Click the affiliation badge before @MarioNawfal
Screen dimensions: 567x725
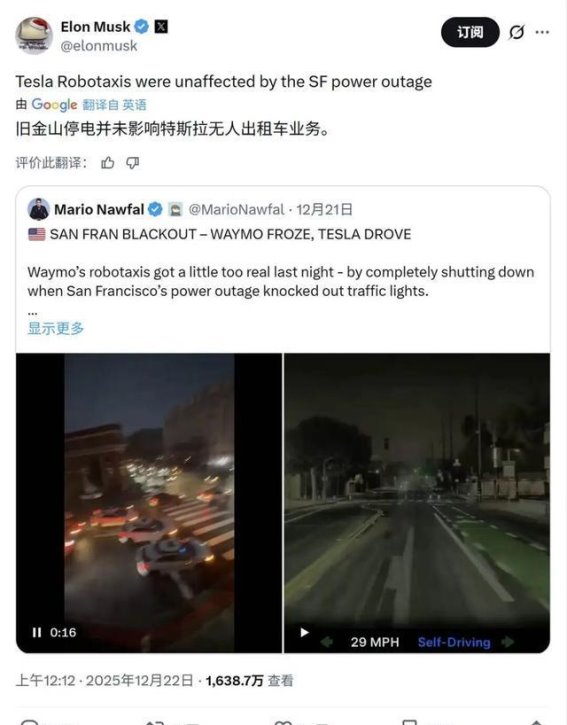175,209
